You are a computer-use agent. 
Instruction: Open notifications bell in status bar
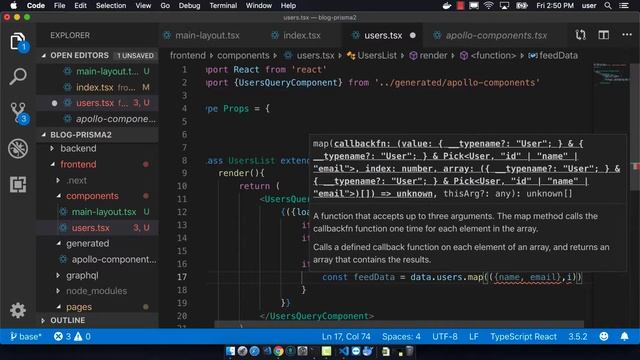point(624,337)
